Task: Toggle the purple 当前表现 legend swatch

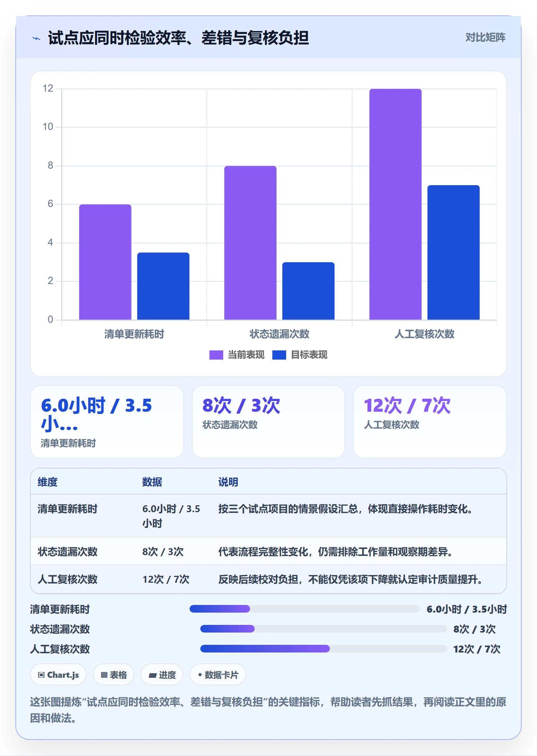Action: (216, 355)
